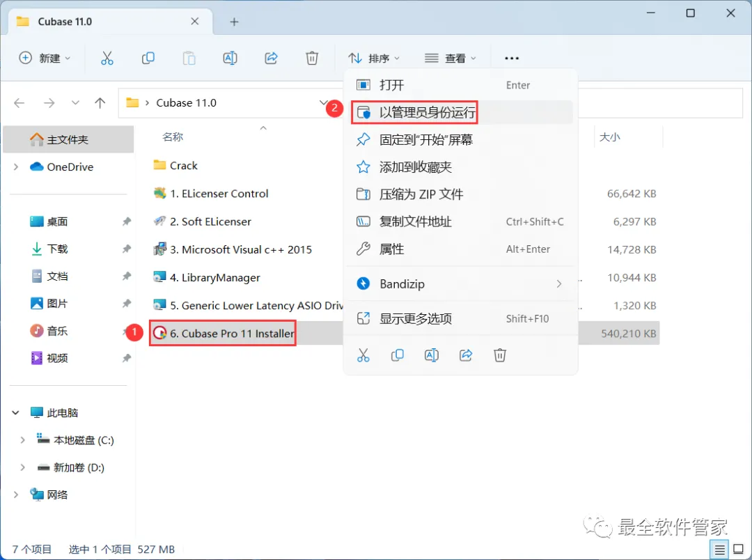Choose 添加到收藏夹
752x560 pixels.
click(460, 167)
